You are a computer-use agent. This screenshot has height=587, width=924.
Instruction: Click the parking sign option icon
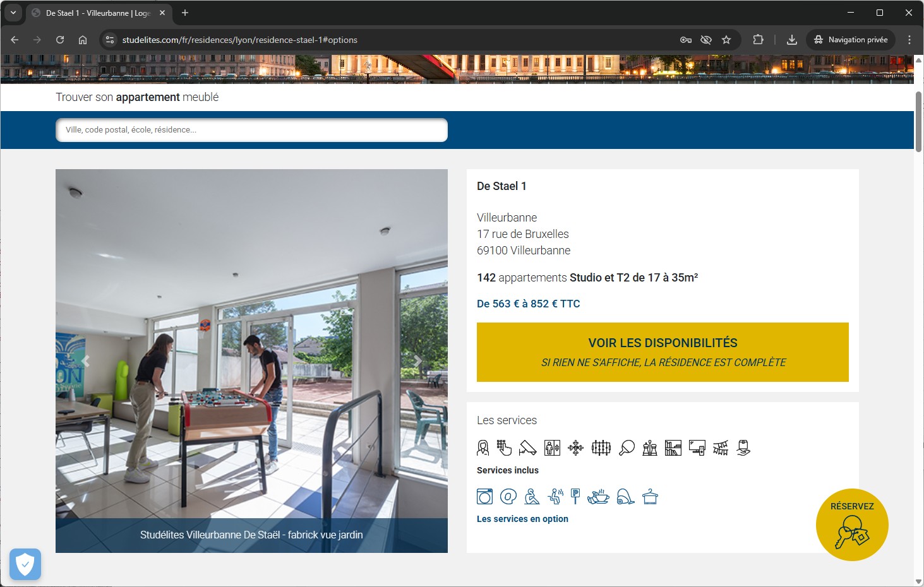[575, 497]
